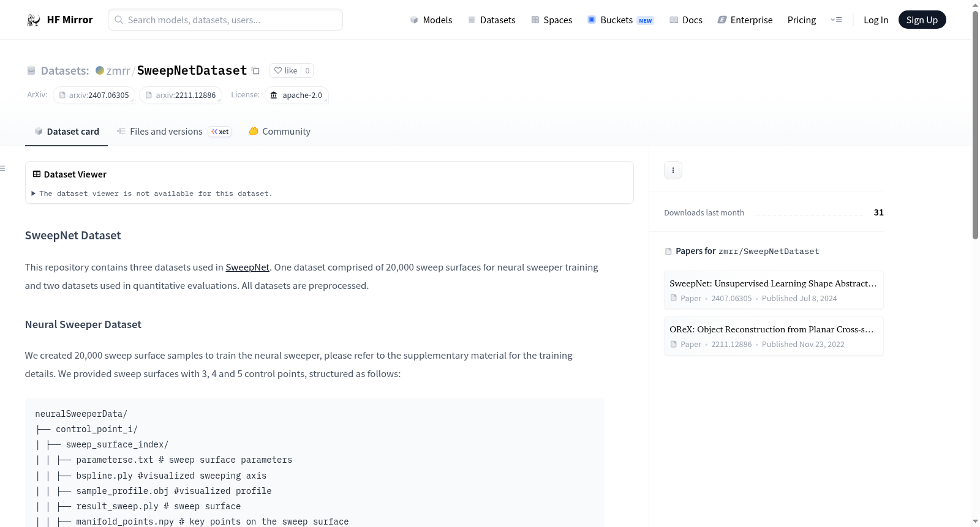Click the Sign Up button
The height and width of the screenshot is (527, 980).
(x=922, y=20)
